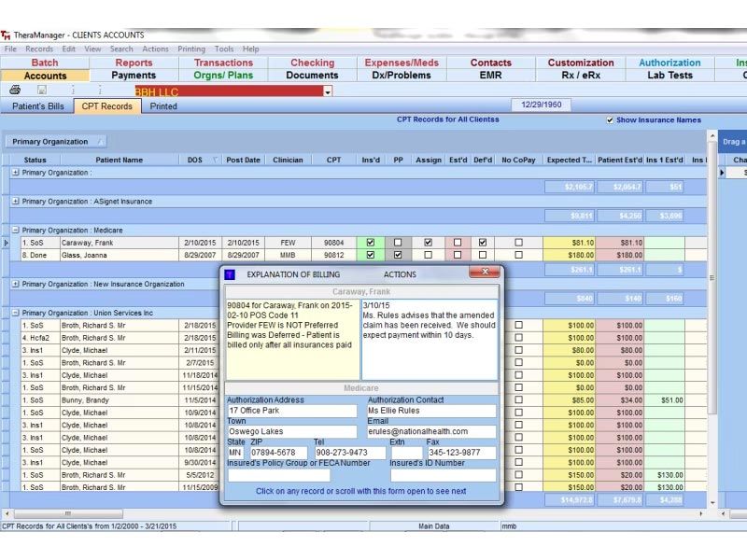
Task: Select the CPT Records tab
Action: coord(106,106)
